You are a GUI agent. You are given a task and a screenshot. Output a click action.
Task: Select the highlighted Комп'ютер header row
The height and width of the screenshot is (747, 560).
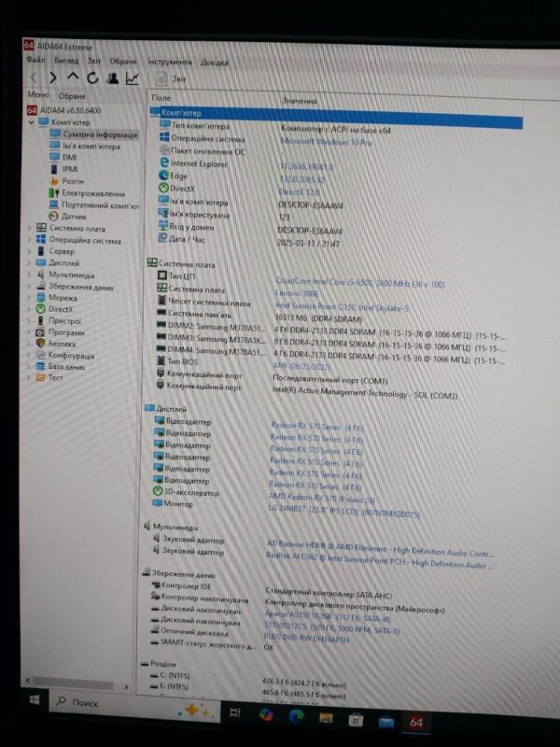pos(337,117)
